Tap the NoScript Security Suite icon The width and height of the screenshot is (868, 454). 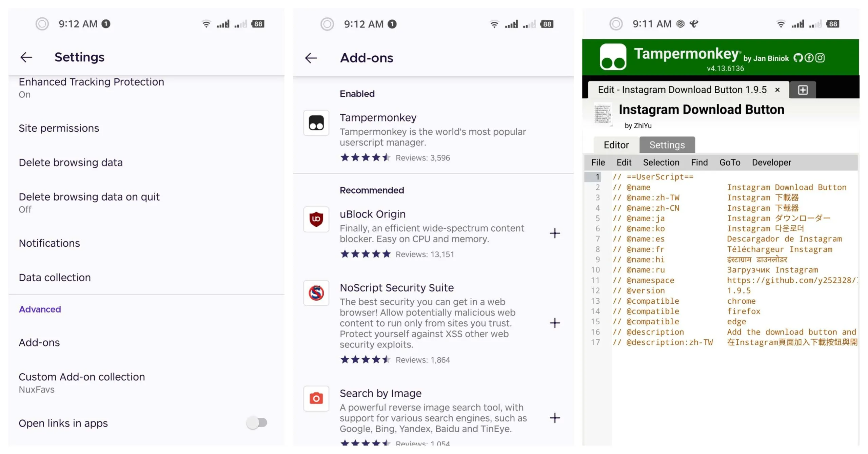tap(316, 293)
